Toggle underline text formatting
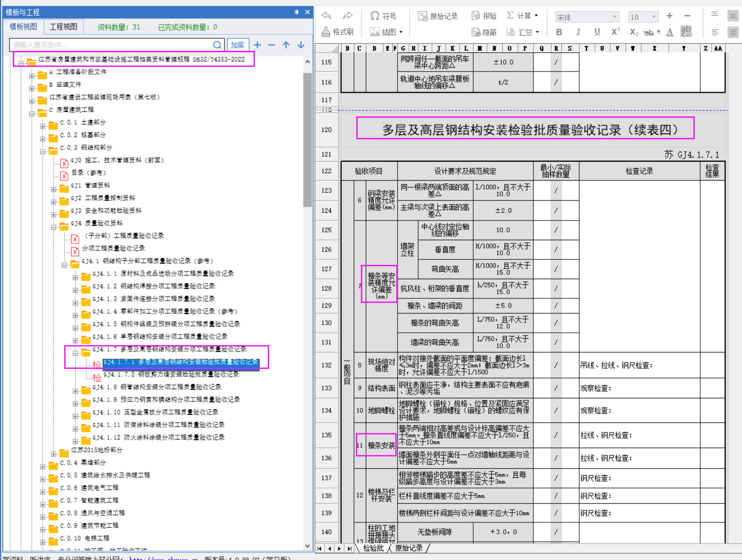The width and height of the screenshot is (742, 560). (597, 32)
